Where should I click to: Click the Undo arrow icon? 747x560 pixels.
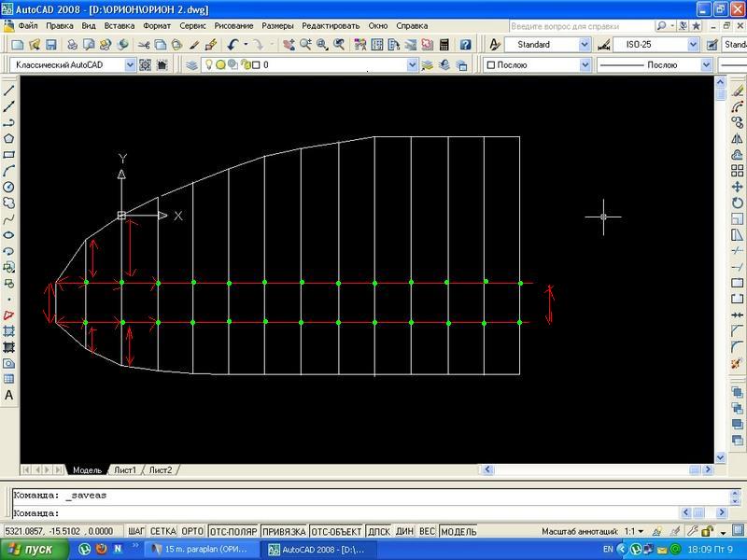(x=233, y=45)
